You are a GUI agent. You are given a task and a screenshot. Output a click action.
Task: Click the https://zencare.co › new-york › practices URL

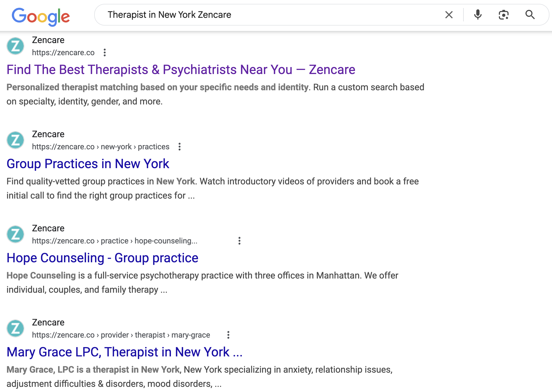click(x=101, y=147)
